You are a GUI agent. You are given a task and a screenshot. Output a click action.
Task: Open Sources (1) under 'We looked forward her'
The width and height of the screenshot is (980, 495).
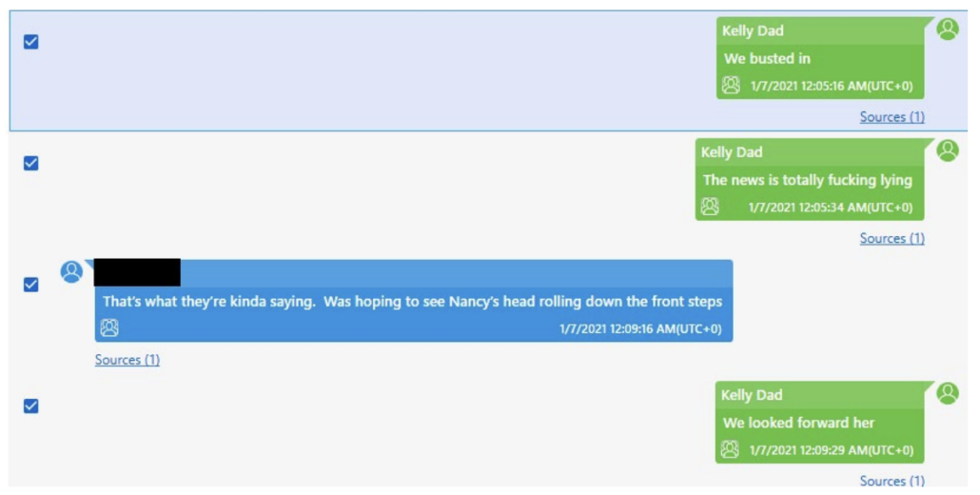tap(892, 481)
